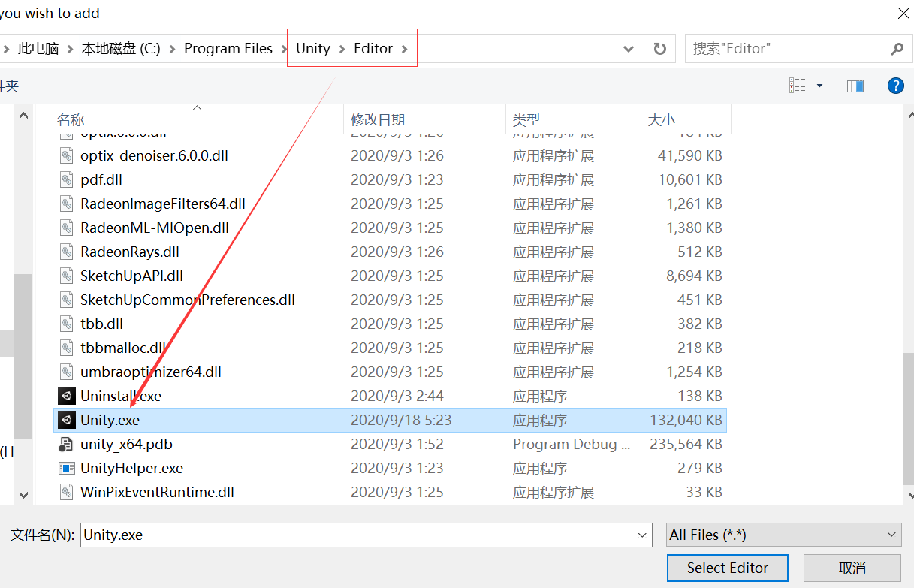Viewport: 914px width, 588px height.
Task: Select the Unity.exe file name
Action: [x=110, y=420]
